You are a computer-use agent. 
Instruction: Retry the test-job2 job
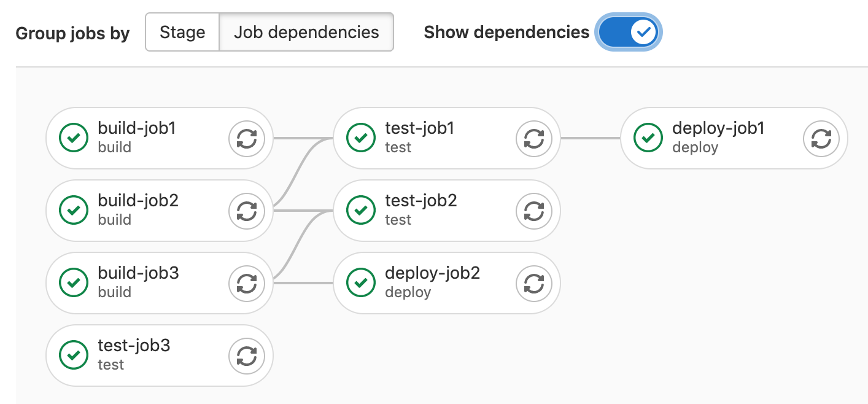(x=534, y=211)
